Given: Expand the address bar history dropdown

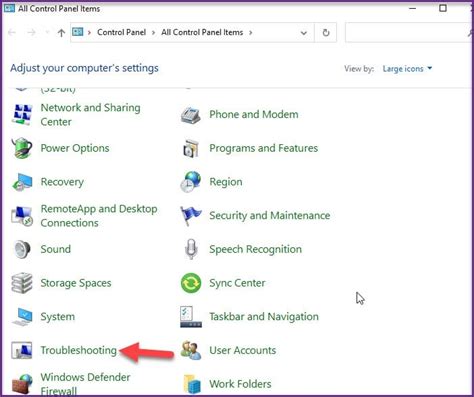Looking at the screenshot, I should click(304, 33).
